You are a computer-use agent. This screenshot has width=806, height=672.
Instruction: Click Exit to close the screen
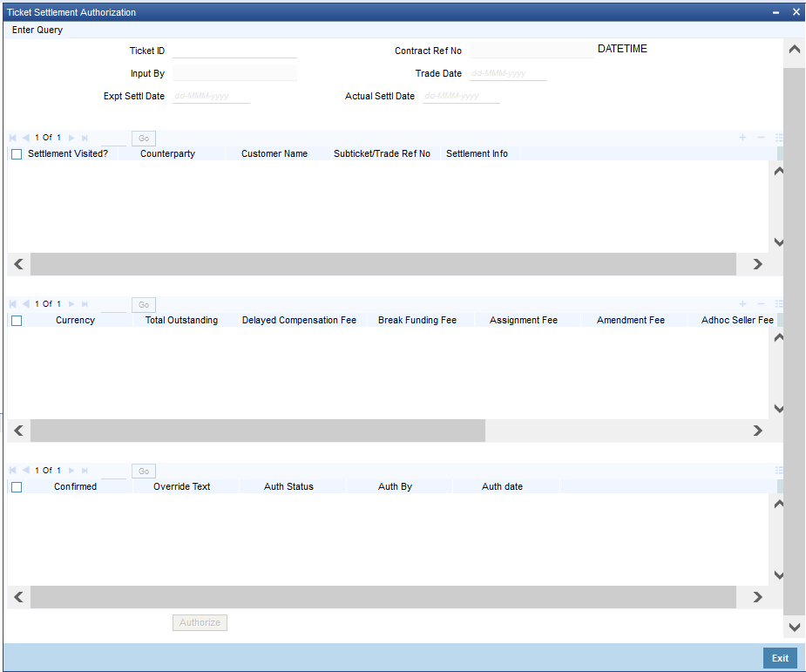pos(779,658)
